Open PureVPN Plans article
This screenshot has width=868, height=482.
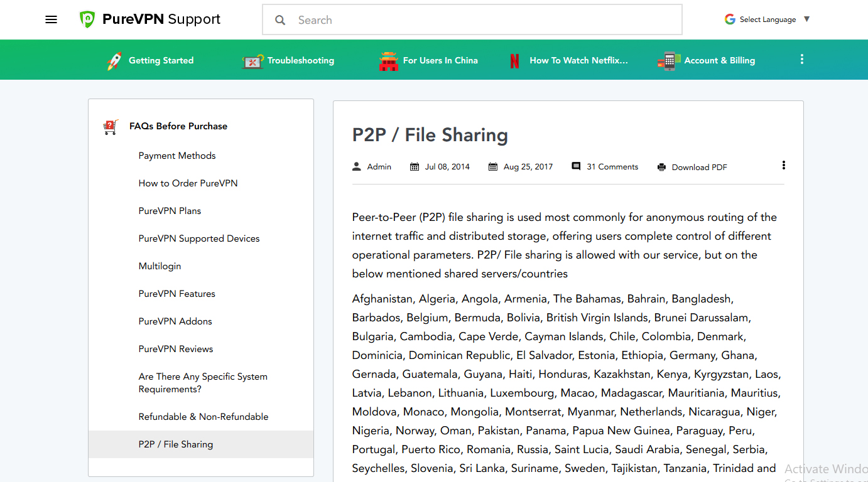click(170, 211)
